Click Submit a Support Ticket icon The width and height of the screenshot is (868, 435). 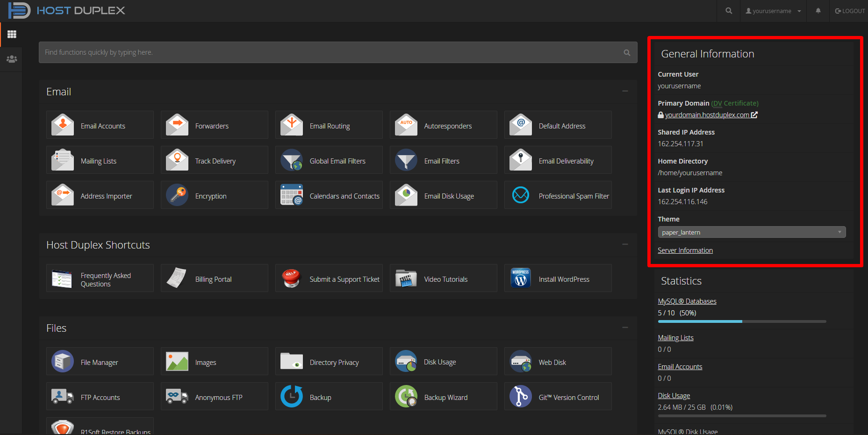click(292, 278)
